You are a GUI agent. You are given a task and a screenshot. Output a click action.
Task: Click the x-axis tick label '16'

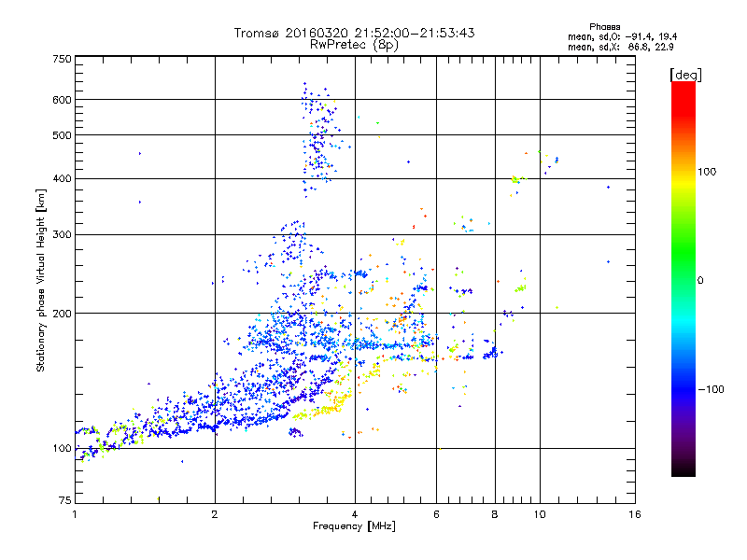pyautogui.click(x=635, y=514)
